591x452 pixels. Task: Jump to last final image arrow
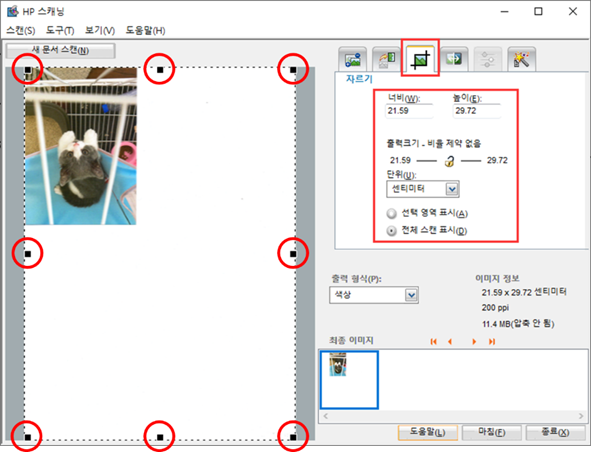(492, 342)
